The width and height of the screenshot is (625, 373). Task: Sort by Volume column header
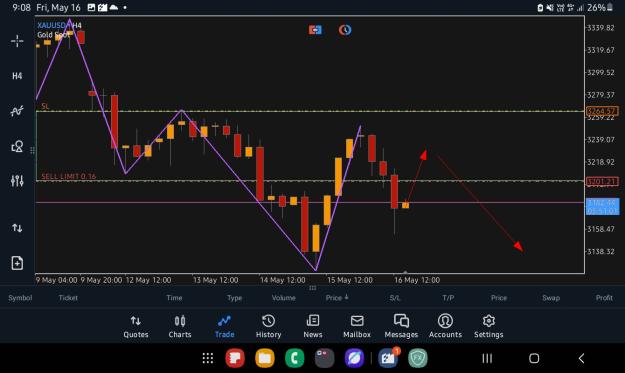[x=283, y=298]
